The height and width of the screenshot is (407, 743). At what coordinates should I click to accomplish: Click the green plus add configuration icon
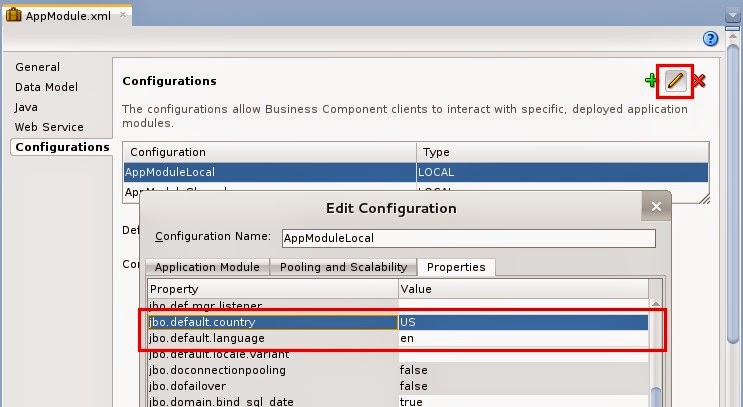(x=651, y=81)
